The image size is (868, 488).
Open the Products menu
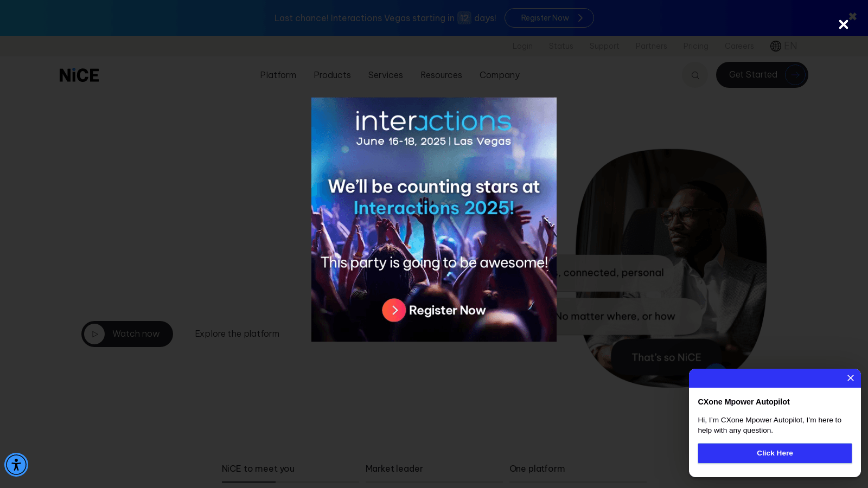click(x=332, y=75)
